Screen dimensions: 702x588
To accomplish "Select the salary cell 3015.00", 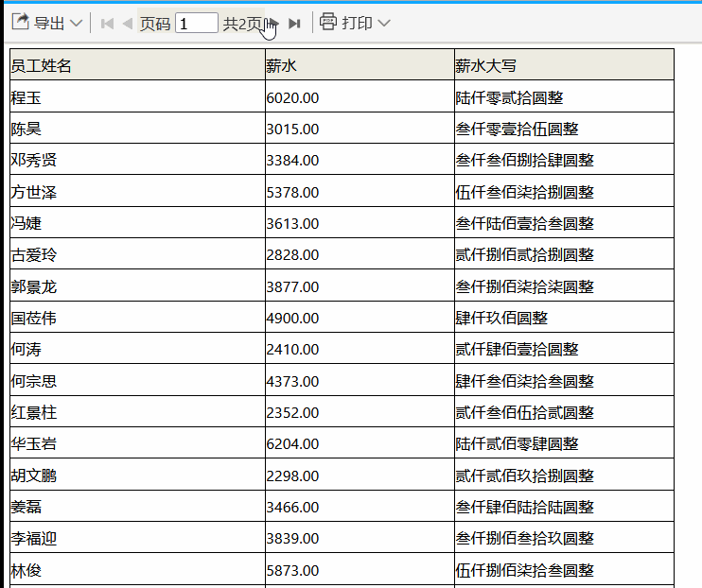I will pyautogui.click(x=360, y=128).
